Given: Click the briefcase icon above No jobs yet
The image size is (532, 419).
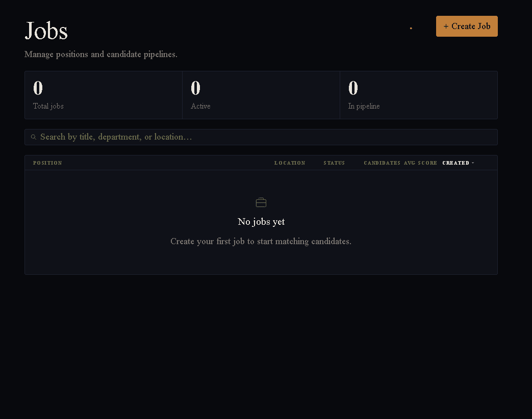Looking at the screenshot, I should [261, 202].
